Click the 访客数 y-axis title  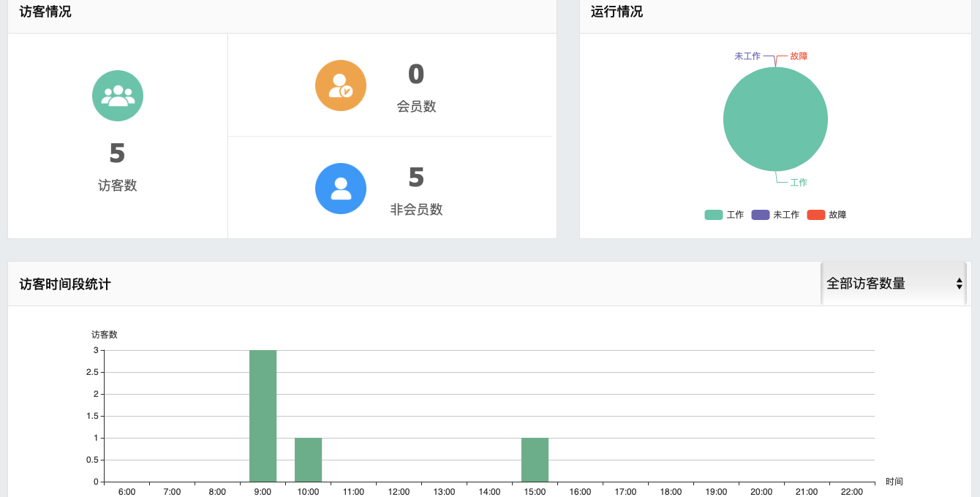(105, 335)
